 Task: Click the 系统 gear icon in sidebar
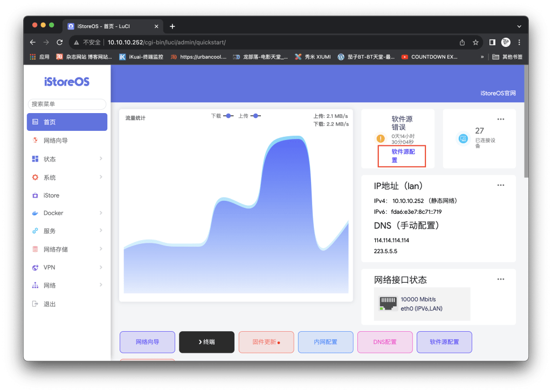click(x=34, y=177)
